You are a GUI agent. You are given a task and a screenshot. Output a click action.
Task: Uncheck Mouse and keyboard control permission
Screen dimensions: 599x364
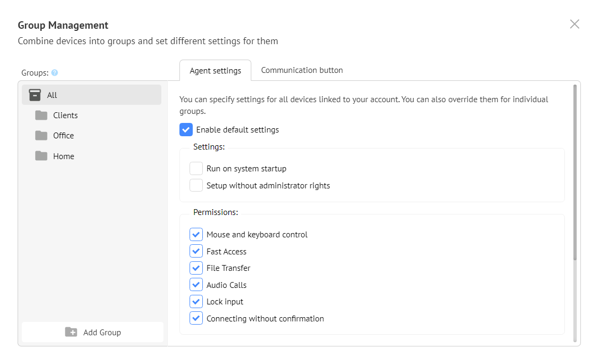[x=196, y=235]
